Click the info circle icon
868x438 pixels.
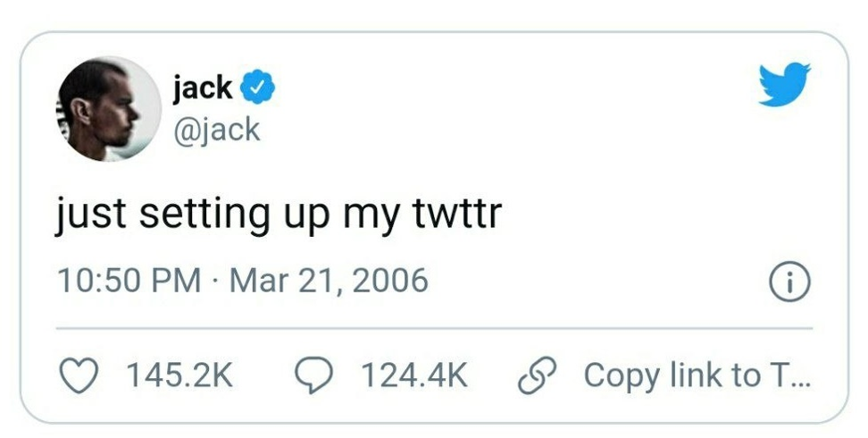point(789,283)
